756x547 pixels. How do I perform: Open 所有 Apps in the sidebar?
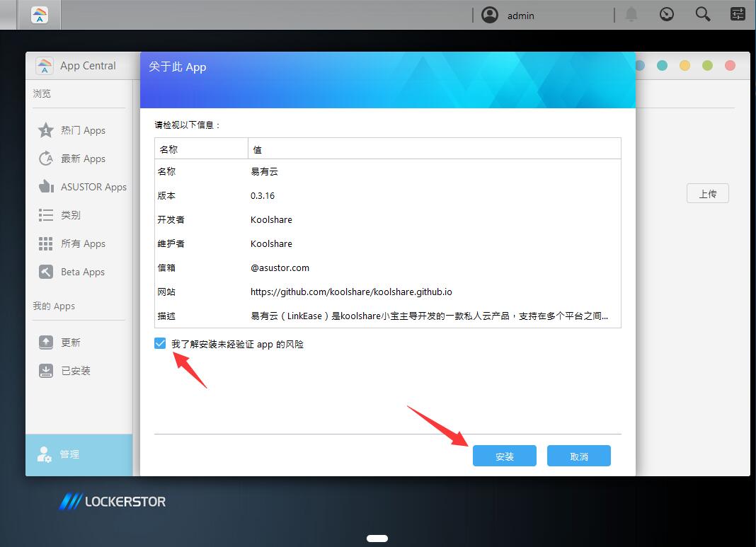click(83, 243)
